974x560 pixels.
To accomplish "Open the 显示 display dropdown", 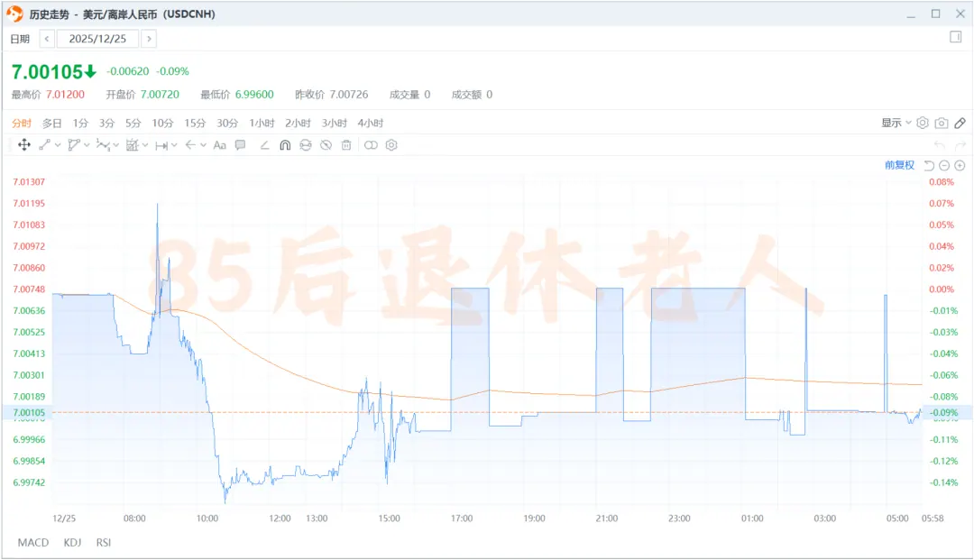I will click(896, 123).
